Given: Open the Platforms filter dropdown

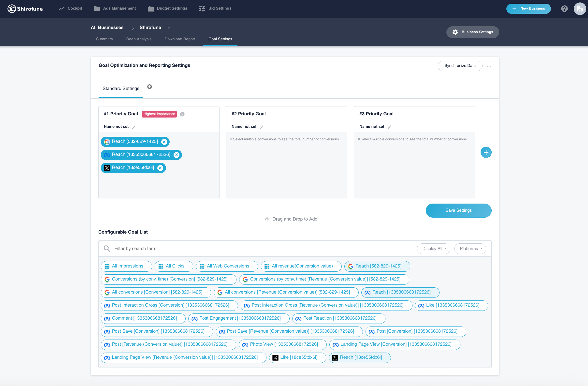Looking at the screenshot, I should (x=470, y=249).
